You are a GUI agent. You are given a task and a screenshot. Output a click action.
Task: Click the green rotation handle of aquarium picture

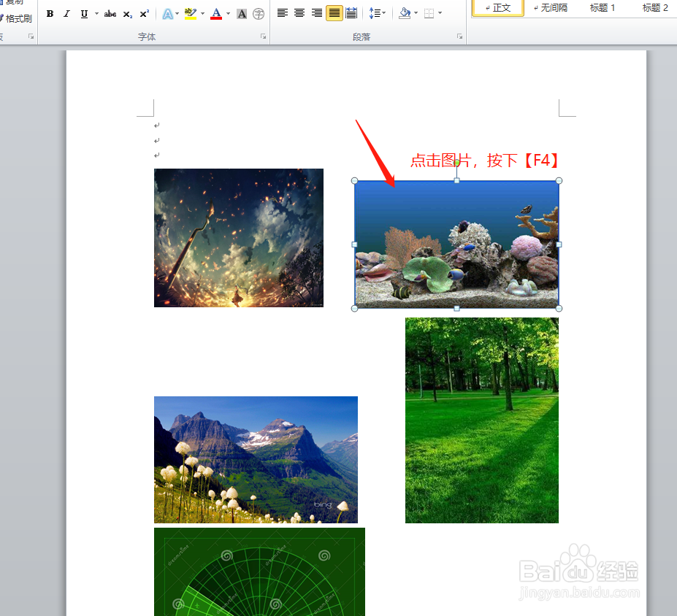coord(456,163)
